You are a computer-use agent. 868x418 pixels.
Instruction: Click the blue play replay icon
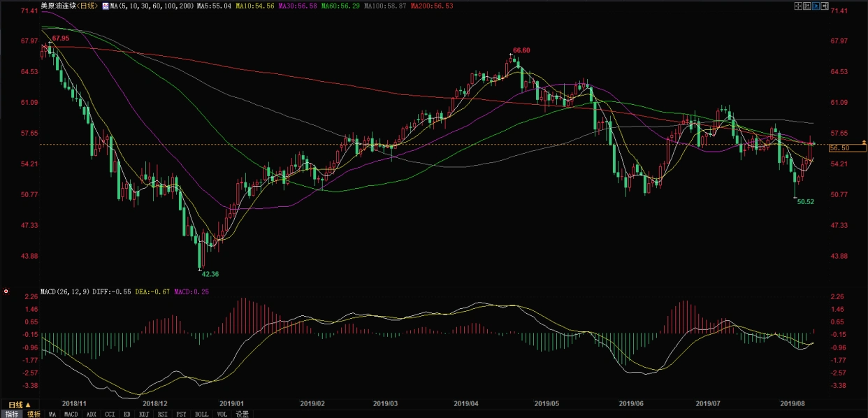816,6
